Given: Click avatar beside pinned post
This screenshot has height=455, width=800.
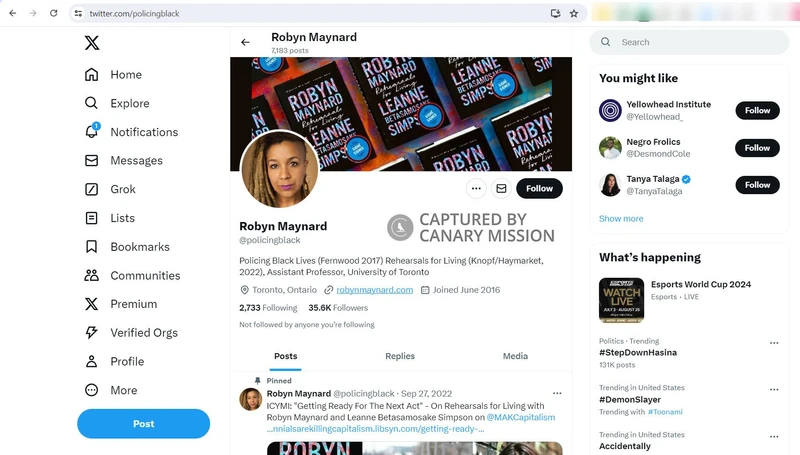Looking at the screenshot, I should click(251, 399).
